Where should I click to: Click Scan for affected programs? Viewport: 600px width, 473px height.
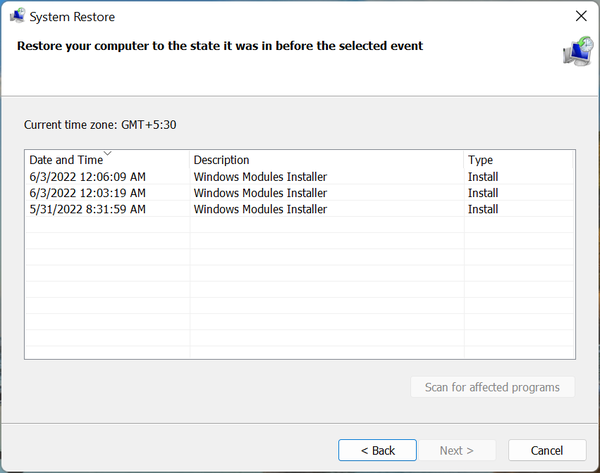click(492, 387)
